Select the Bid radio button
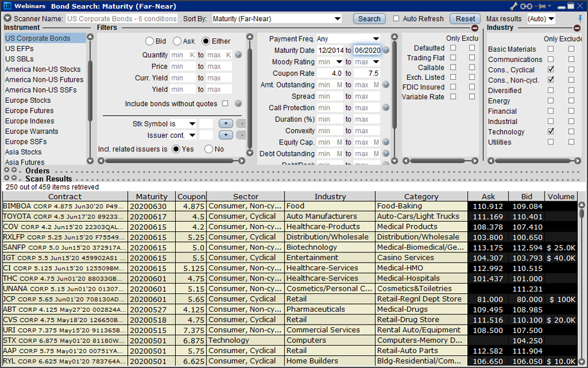 150,41
